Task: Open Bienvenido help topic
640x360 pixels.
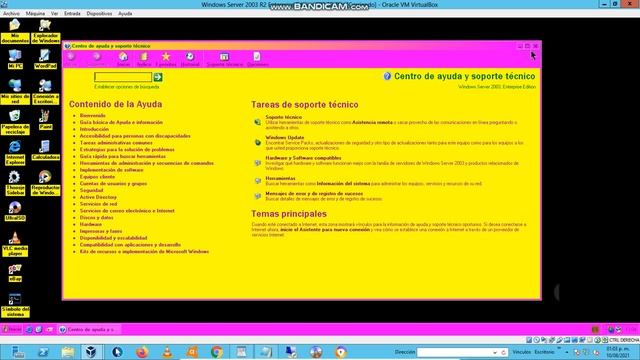Action: 93,116
